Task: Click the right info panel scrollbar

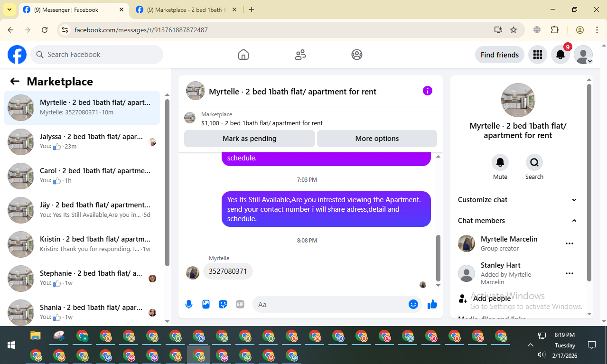Action: coord(589,183)
